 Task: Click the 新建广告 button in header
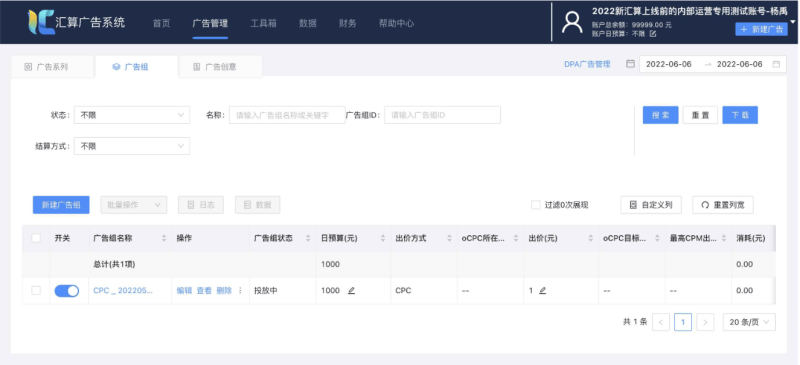point(761,29)
